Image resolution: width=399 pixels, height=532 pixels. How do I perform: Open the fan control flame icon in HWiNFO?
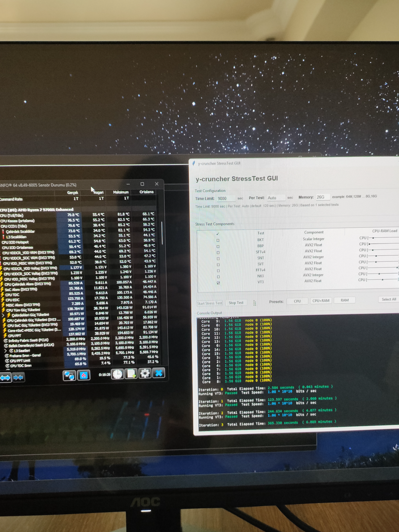coord(84,375)
